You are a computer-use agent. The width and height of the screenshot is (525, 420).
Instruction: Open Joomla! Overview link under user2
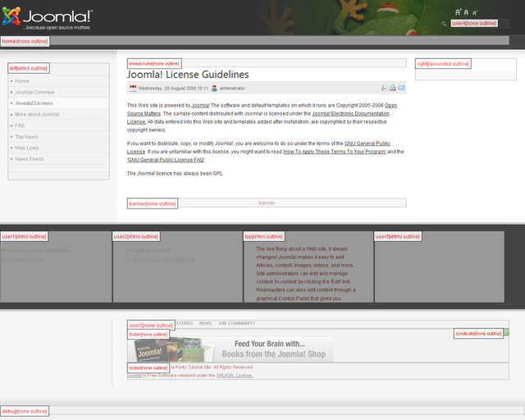(151, 250)
